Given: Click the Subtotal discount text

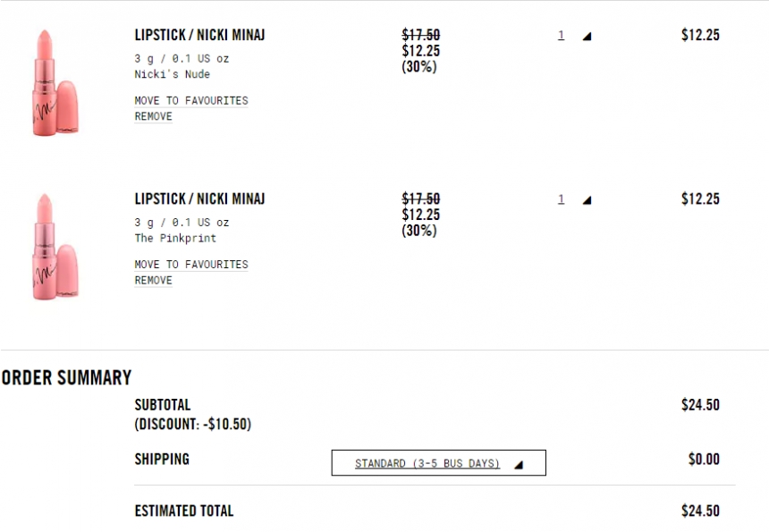Looking at the screenshot, I should pos(192,424).
